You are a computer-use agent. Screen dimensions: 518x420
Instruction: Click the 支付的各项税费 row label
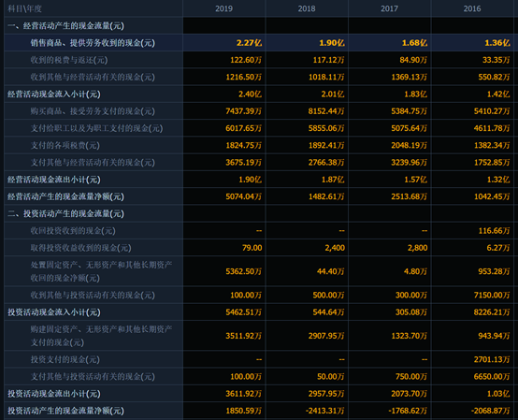(x=65, y=145)
